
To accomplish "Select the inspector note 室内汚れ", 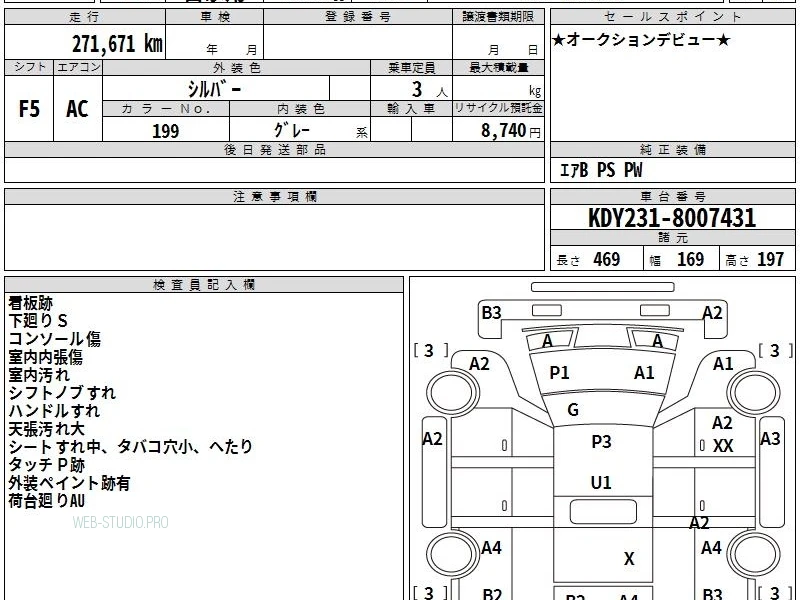I will tap(39, 375).
